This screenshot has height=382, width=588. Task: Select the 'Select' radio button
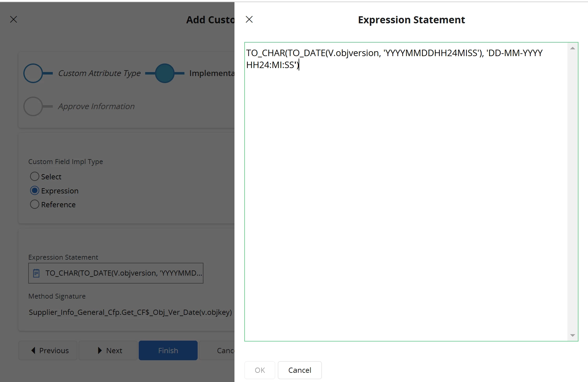(35, 177)
